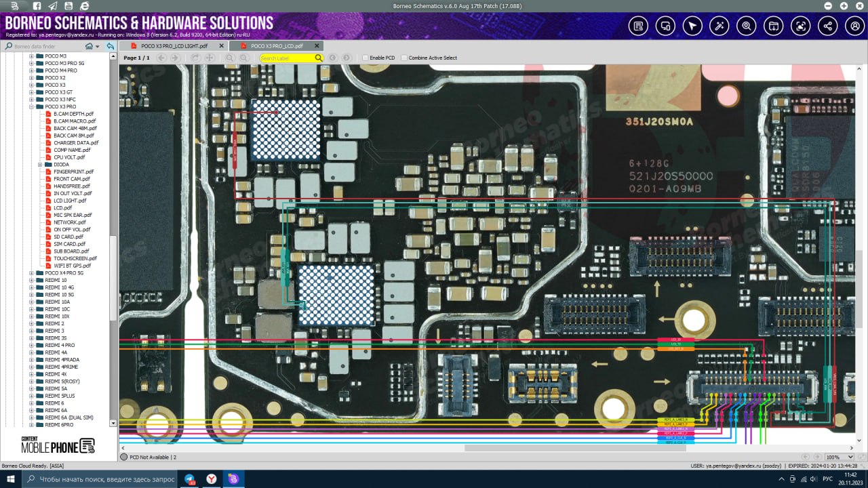Expand the REDMI 6A (DUAL SIM) folder
868x488 pixels.
coord(31,418)
